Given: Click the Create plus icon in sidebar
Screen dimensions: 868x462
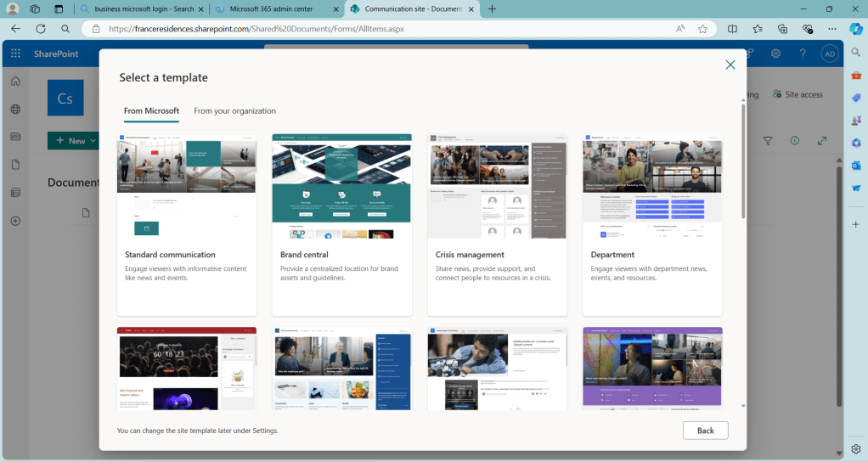Looking at the screenshot, I should pos(15,221).
